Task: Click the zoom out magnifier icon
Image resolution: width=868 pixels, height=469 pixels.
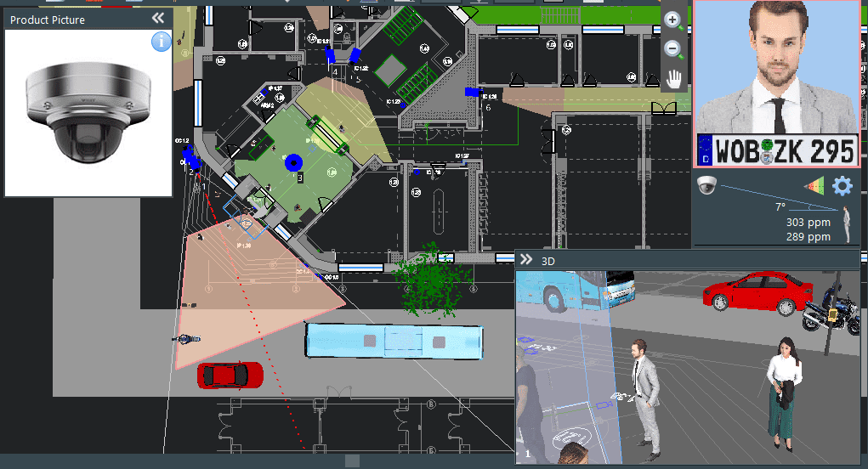Action: (673, 49)
